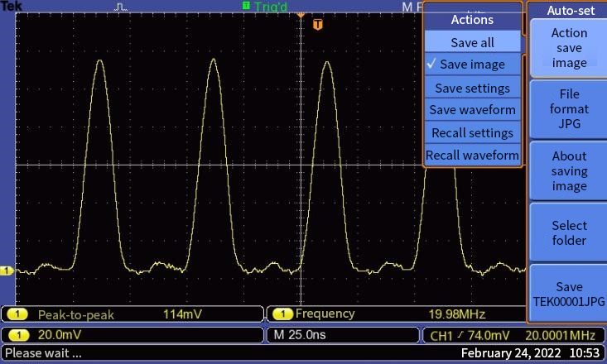Click channel 1 badge beside 20.0mV scale

tap(18, 335)
